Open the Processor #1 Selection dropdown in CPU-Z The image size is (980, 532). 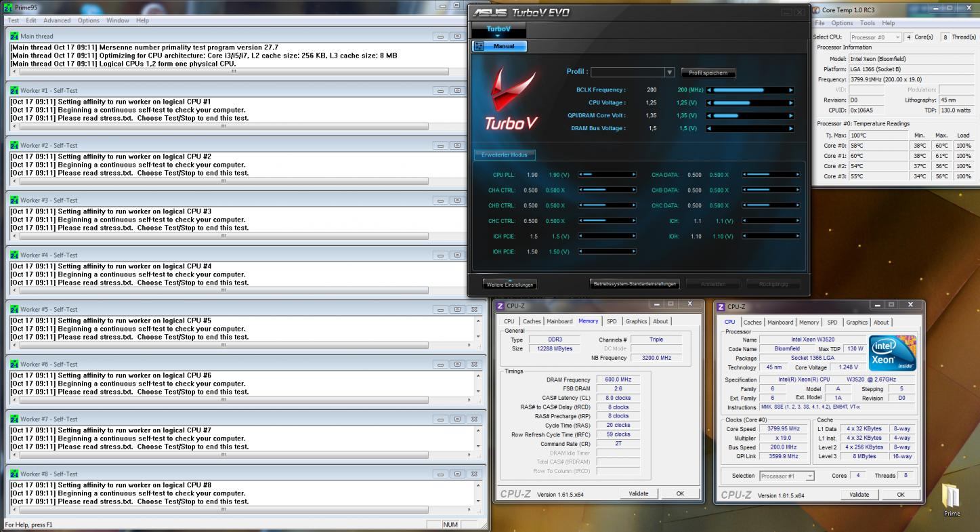point(787,476)
